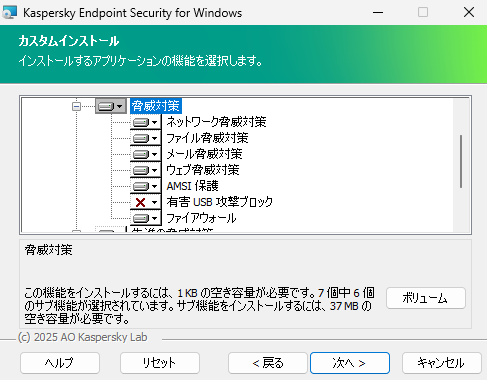Open install-state dropdown for メール脅威対策

145,154
